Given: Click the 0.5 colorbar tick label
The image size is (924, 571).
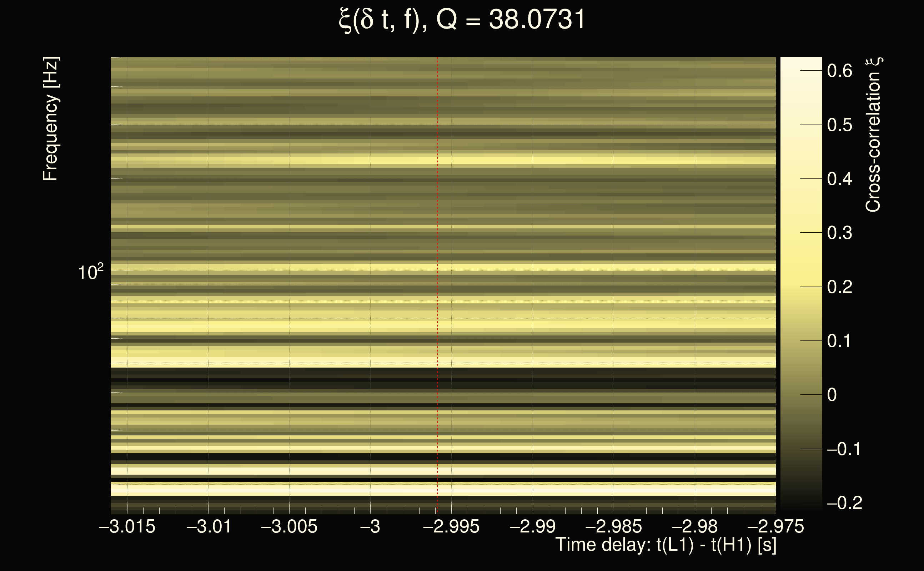Looking at the screenshot, I should tap(839, 125).
